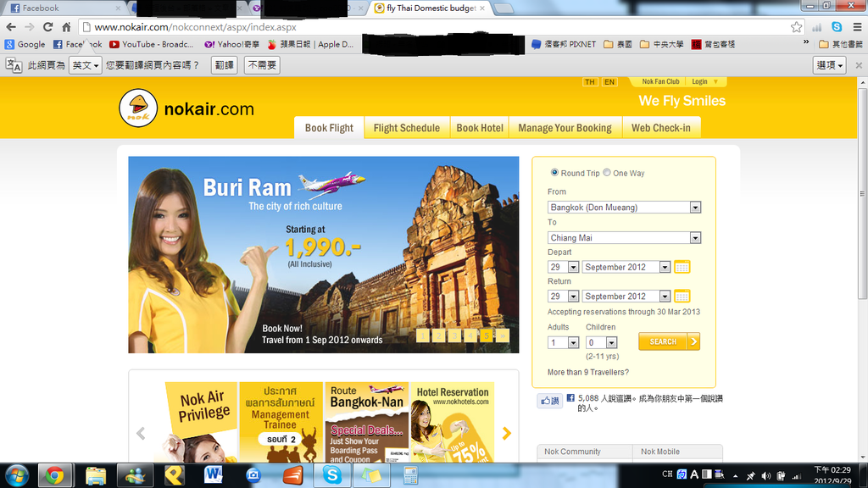
Task: Open the Google bookmark
Action: tap(25, 44)
